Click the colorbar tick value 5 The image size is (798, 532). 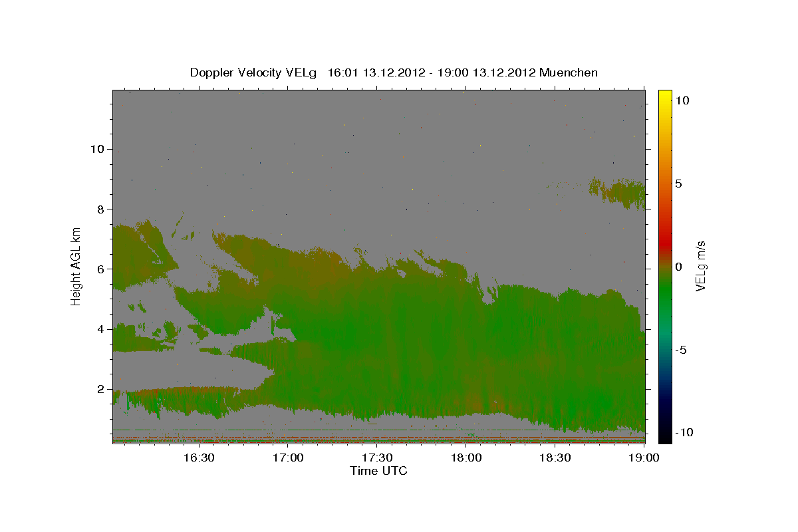click(678, 184)
